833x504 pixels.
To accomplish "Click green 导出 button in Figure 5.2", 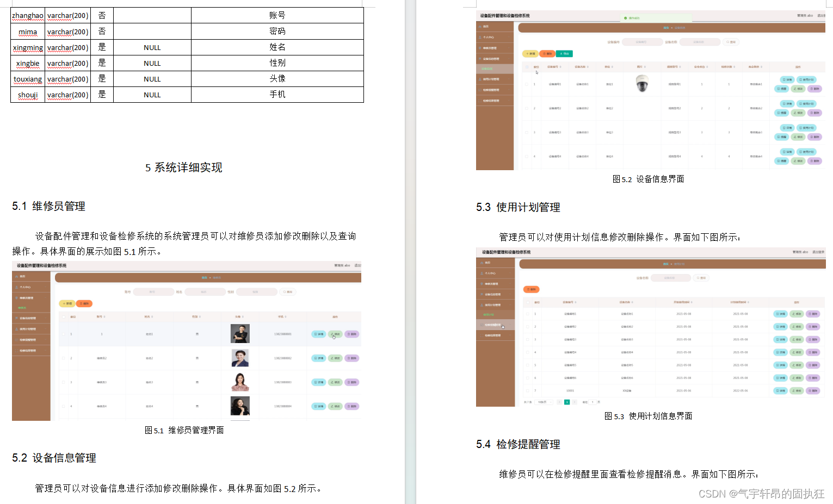I will 564,53.
